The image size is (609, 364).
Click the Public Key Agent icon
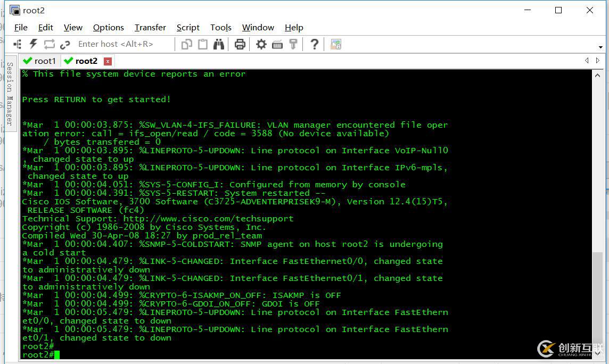(293, 44)
